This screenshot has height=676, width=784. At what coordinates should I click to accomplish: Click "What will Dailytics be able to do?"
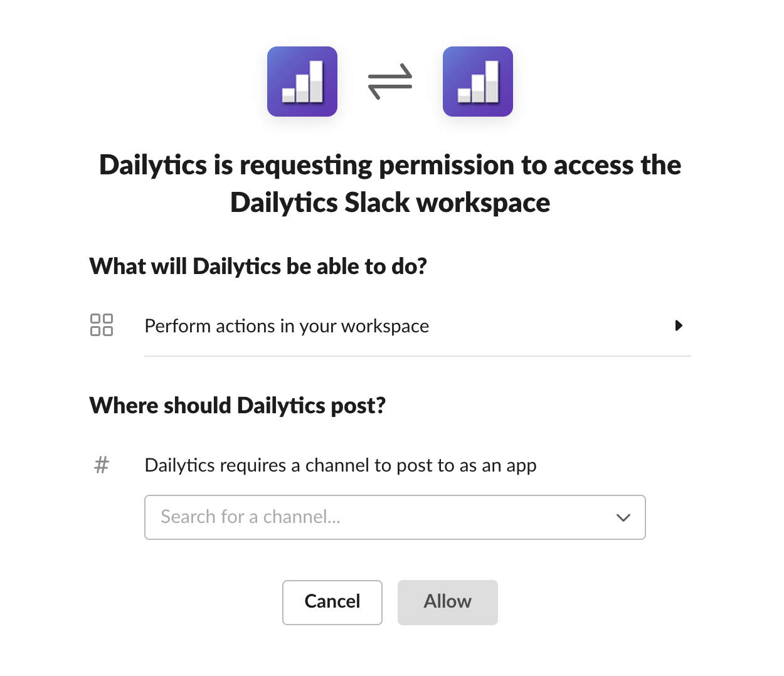[258, 267]
